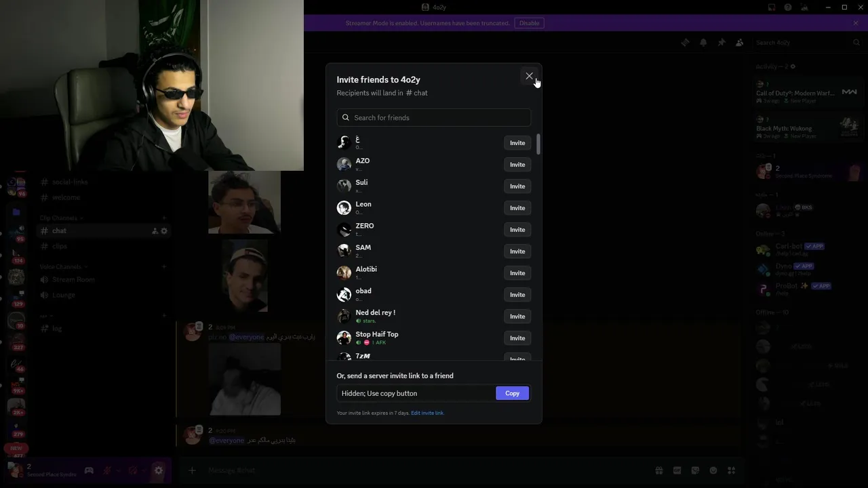Screen dimensions: 868x488
Task: Open the gift icon in the message bar
Action: tap(658, 470)
